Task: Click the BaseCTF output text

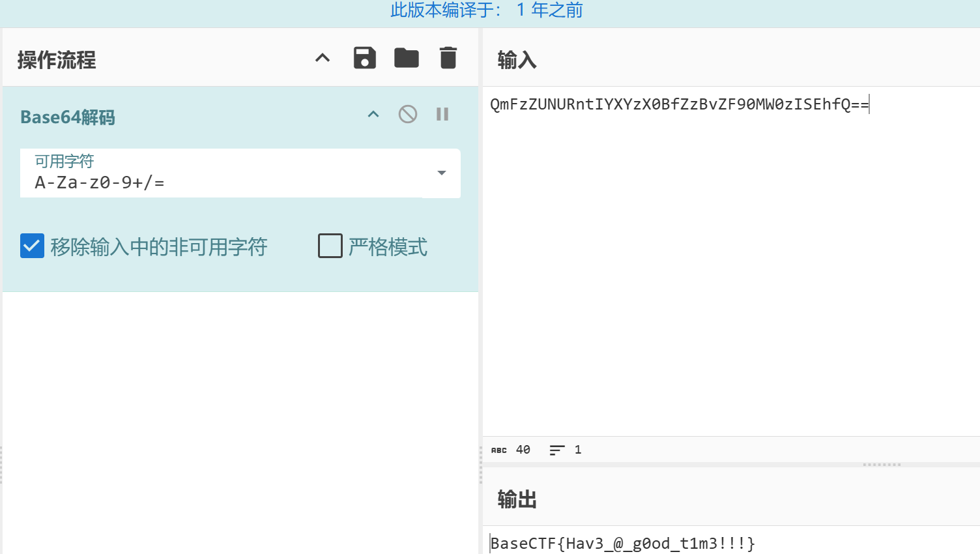Action: [622, 544]
